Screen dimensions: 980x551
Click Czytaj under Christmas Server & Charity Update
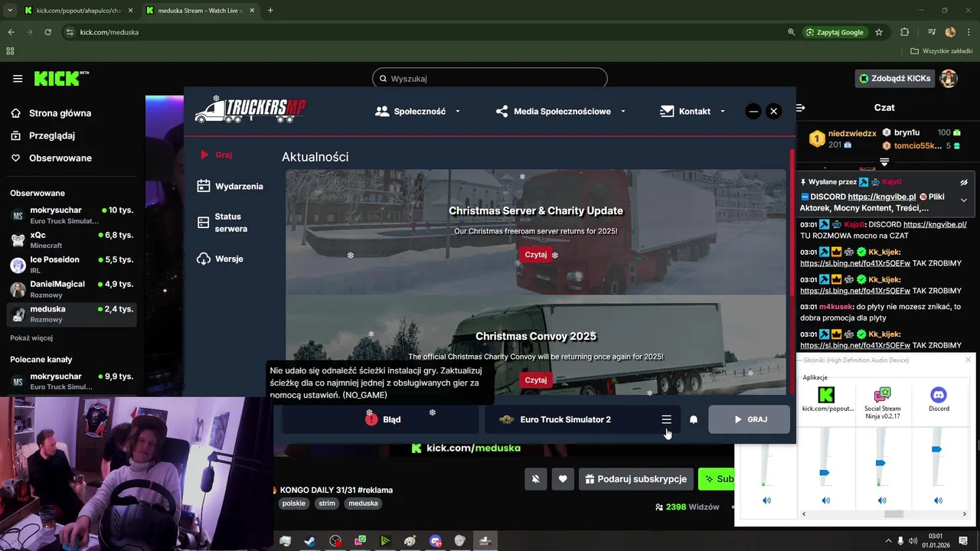[536, 255]
